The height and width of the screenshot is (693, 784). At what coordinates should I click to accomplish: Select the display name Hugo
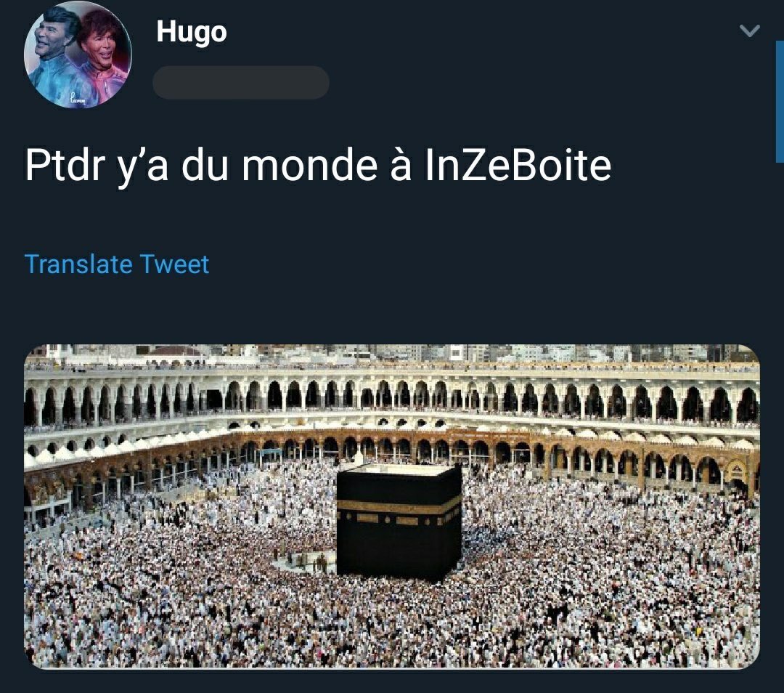click(192, 32)
